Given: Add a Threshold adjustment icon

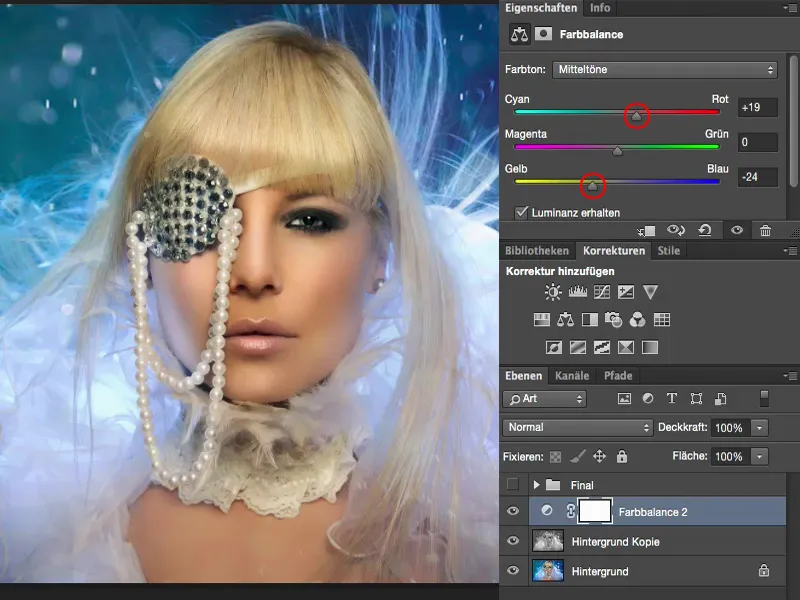Looking at the screenshot, I should coord(602,347).
